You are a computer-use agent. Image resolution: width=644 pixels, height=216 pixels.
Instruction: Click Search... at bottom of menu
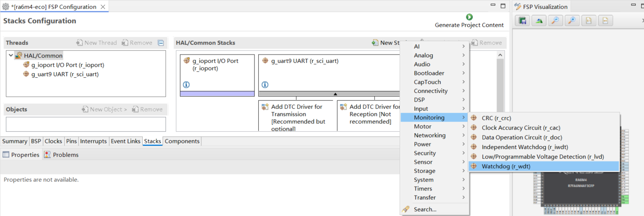pos(425,209)
